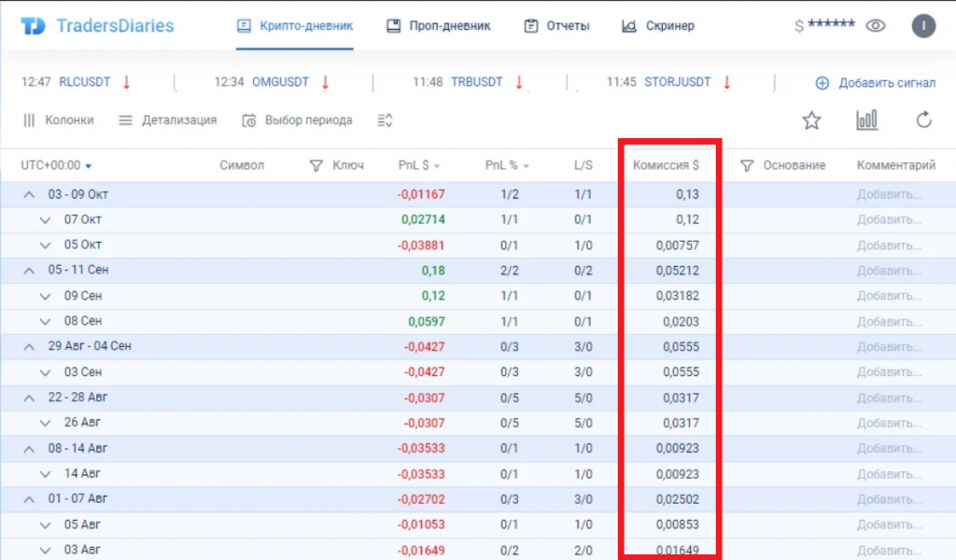
Task: Click the L/S column header
Action: pos(583,165)
